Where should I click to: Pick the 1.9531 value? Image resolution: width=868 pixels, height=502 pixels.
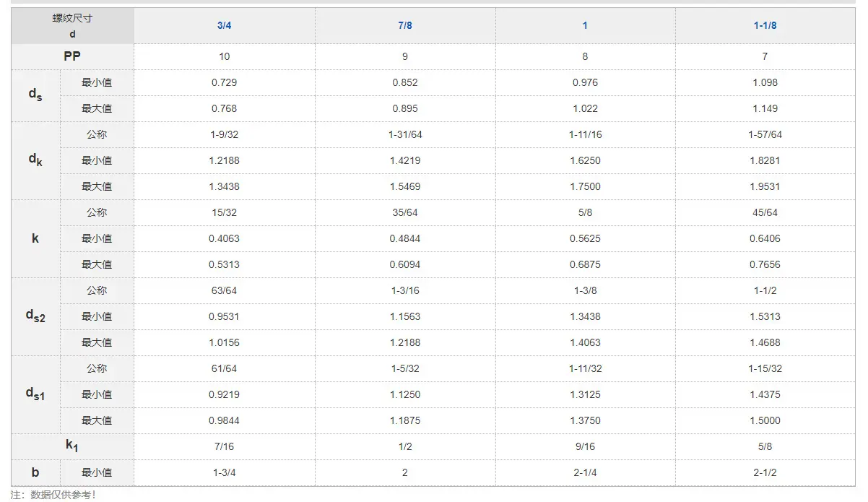tap(765, 186)
